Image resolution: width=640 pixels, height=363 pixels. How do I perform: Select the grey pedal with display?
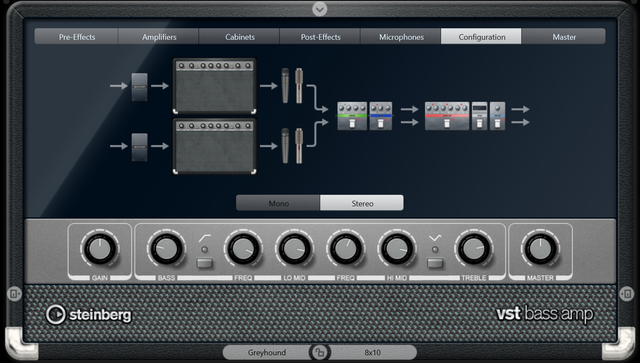480,116
